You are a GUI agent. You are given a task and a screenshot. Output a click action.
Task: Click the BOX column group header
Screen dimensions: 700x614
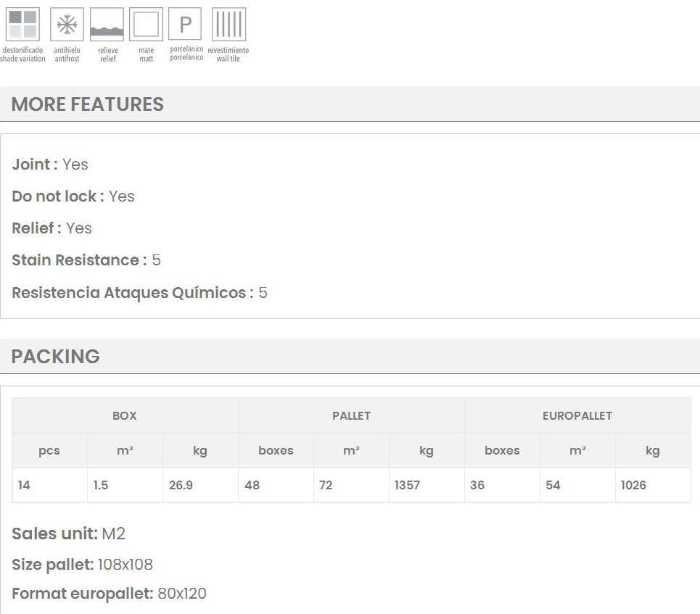(125, 416)
